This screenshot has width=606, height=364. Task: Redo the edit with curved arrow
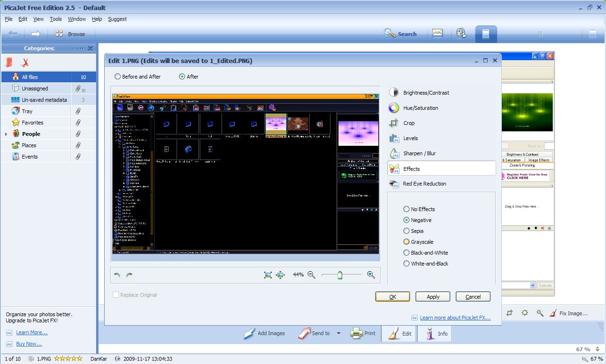(x=129, y=275)
